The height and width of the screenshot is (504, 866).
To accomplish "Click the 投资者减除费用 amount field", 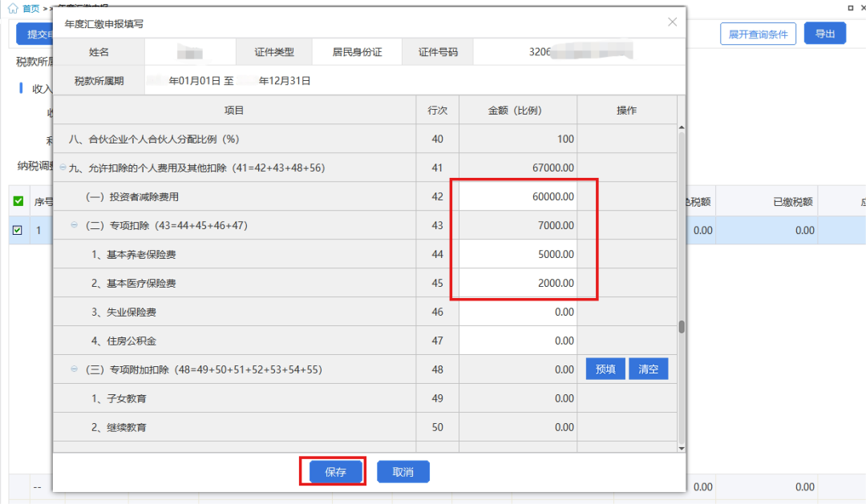I will 515,197.
